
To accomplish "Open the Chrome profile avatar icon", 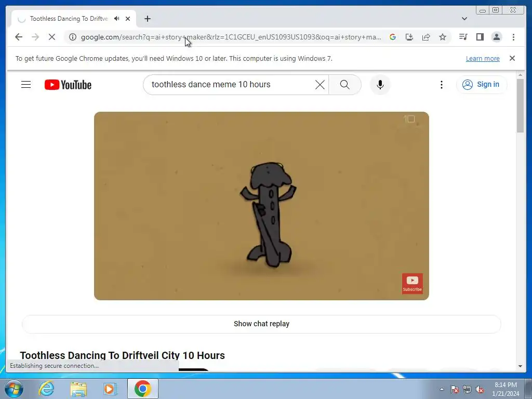I will pyautogui.click(x=496, y=37).
